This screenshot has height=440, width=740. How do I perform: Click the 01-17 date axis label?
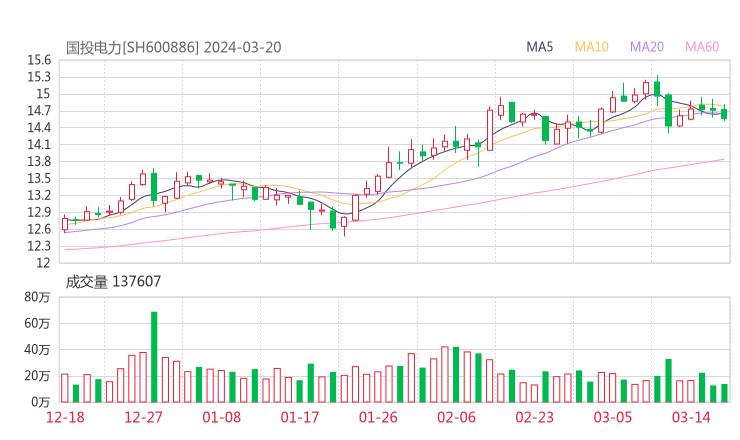point(300,417)
